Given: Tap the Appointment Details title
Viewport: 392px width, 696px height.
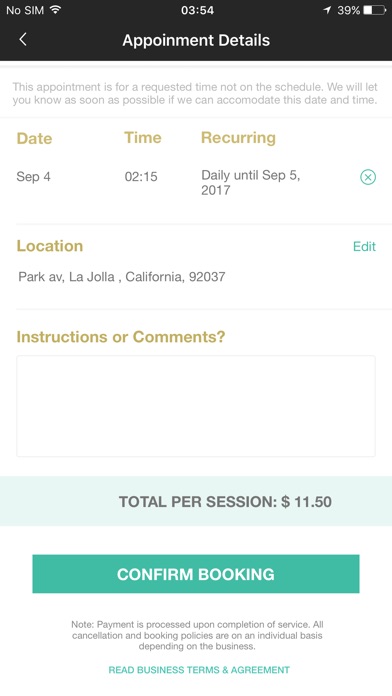Looking at the screenshot, I should [x=196, y=40].
